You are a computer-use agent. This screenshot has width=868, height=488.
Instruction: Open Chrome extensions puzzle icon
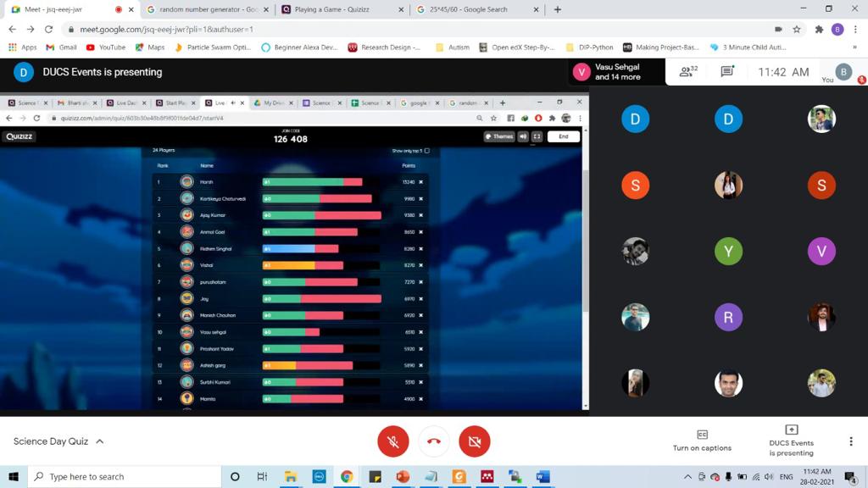[x=819, y=29]
